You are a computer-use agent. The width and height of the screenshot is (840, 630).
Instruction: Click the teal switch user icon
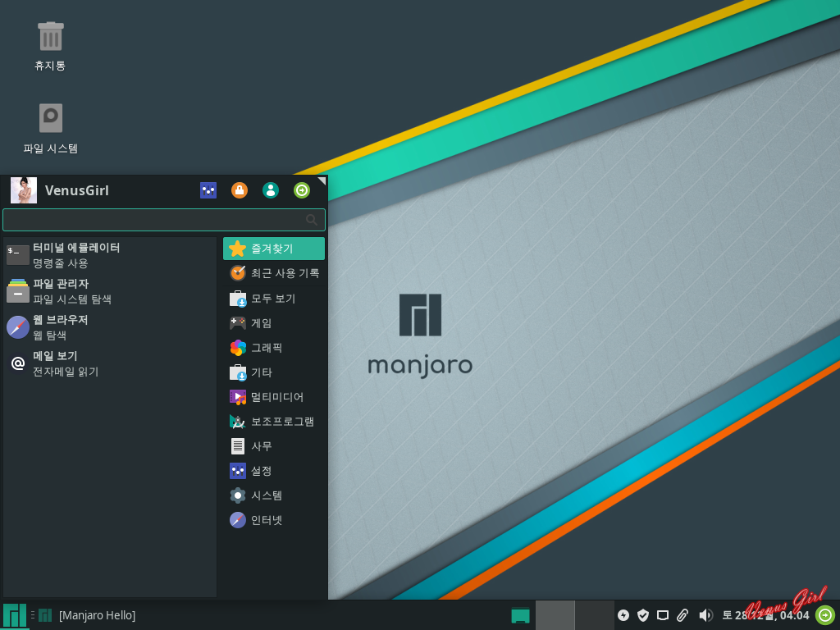coord(271,190)
